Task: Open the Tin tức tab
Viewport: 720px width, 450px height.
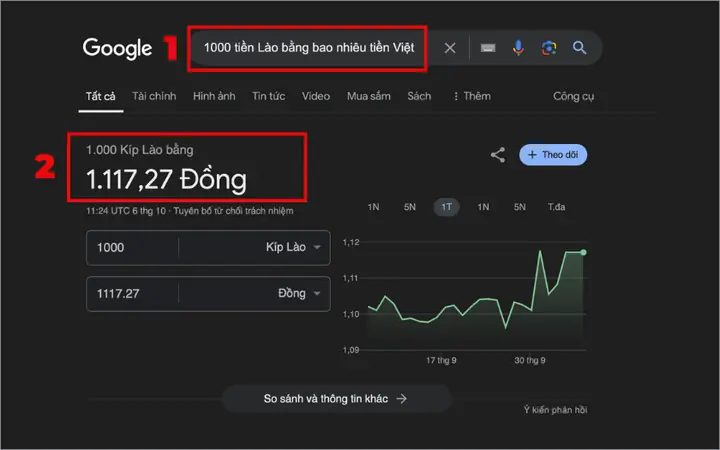Action: tap(269, 96)
